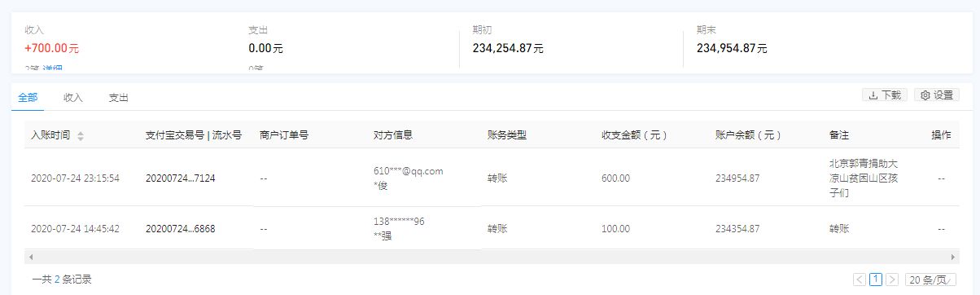The image size is (980, 295).
Task: Switch to the 收入 tab
Action: click(73, 98)
